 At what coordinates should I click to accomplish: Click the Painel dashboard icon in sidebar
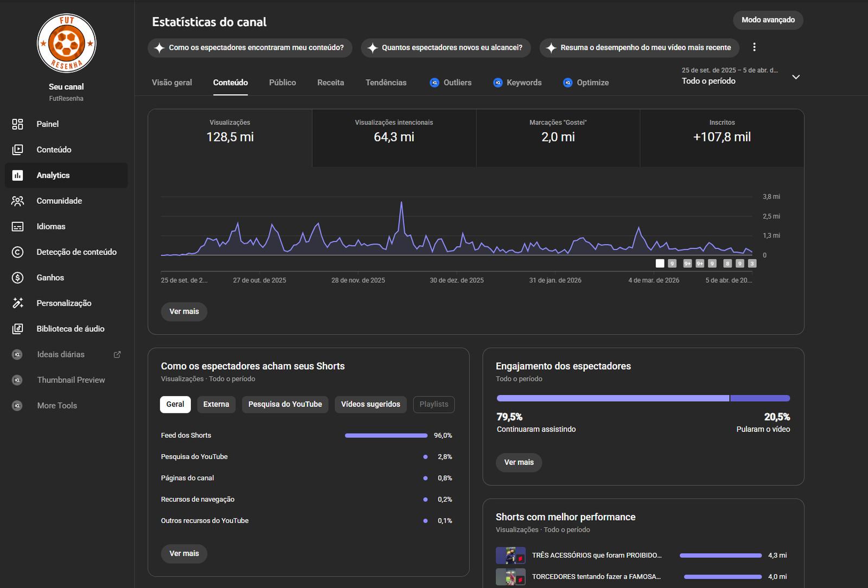pos(17,124)
